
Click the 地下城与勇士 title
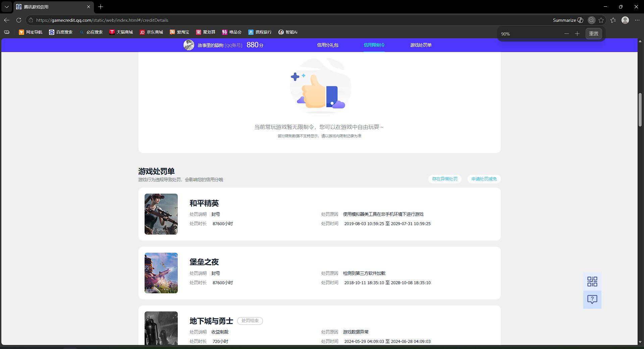coord(211,321)
